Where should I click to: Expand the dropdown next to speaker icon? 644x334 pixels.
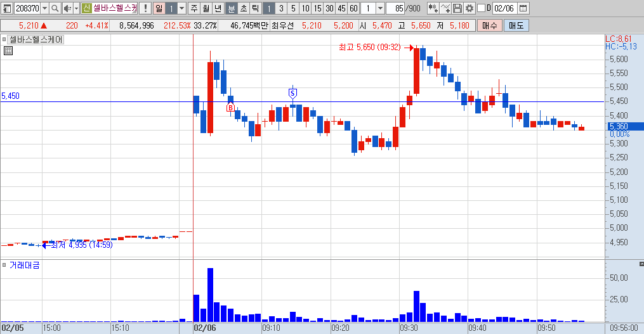point(76,8)
